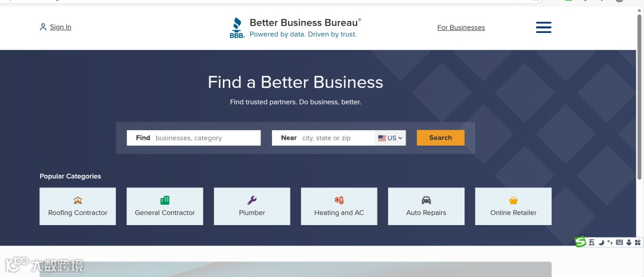Click the BBB torch logo

tap(237, 27)
